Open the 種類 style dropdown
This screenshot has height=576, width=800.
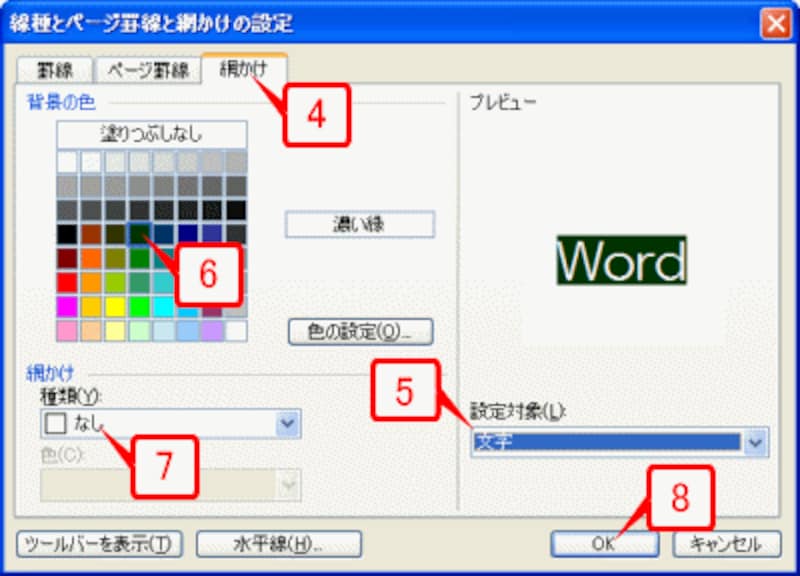click(x=286, y=421)
